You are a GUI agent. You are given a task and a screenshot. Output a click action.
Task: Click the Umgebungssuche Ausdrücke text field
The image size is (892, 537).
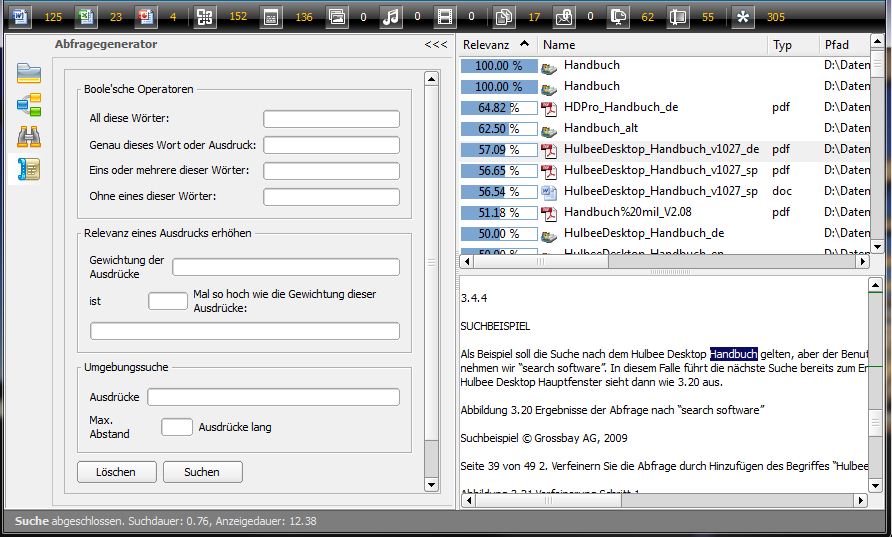click(273, 397)
